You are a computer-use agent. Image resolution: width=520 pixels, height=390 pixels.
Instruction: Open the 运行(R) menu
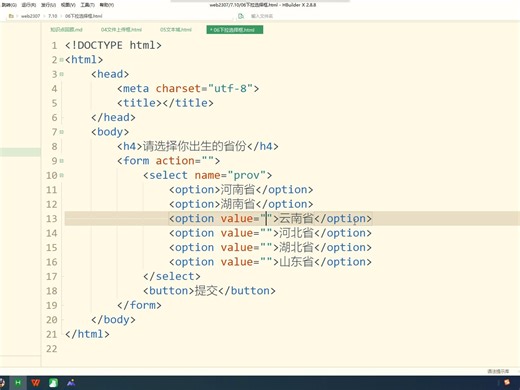29,5
